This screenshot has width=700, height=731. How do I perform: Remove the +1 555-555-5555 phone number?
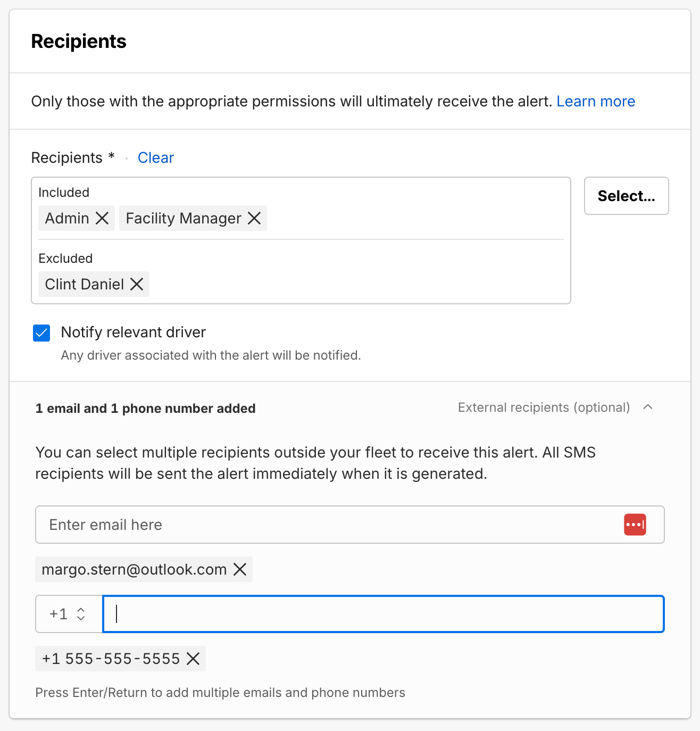click(x=193, y=659)
